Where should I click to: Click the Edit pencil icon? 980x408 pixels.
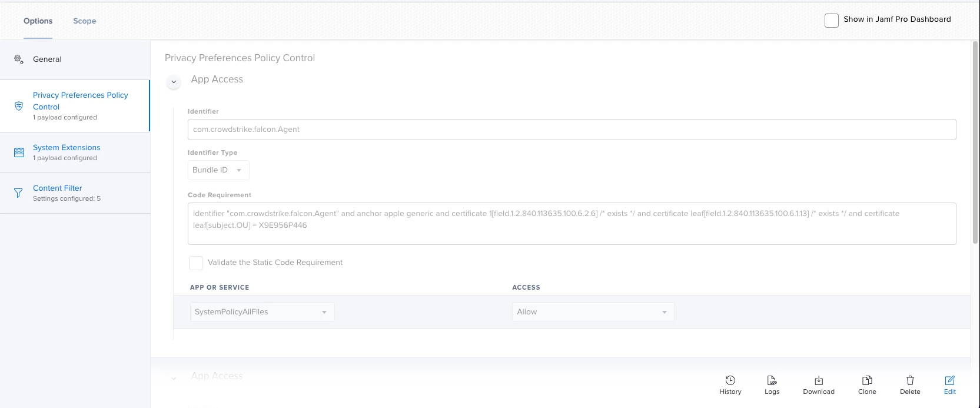pyautogui.click(x=950, y=380)
